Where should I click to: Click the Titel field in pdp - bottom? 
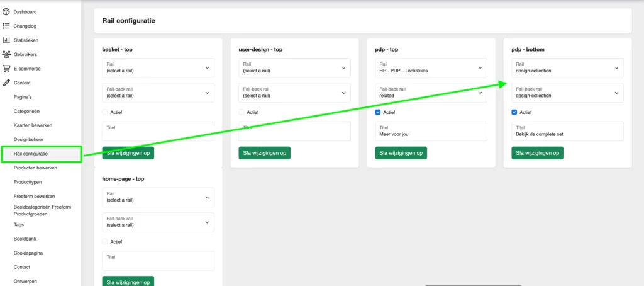567,132
